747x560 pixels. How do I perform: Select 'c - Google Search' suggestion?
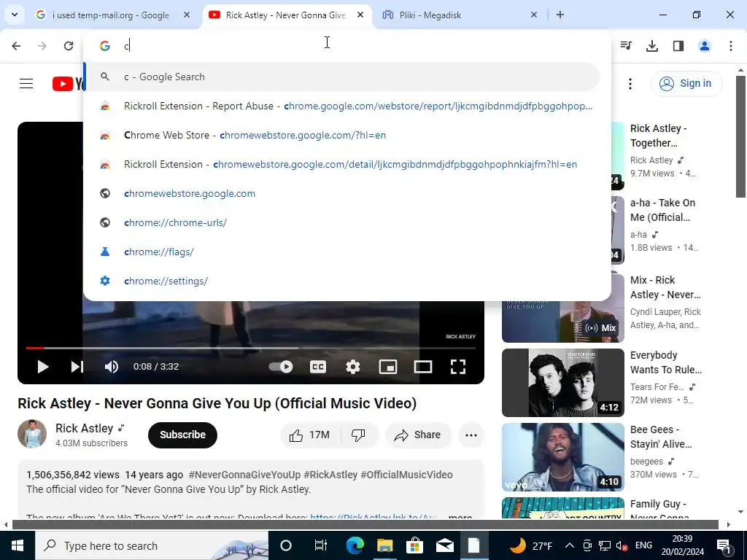click(x=341, y=77)
